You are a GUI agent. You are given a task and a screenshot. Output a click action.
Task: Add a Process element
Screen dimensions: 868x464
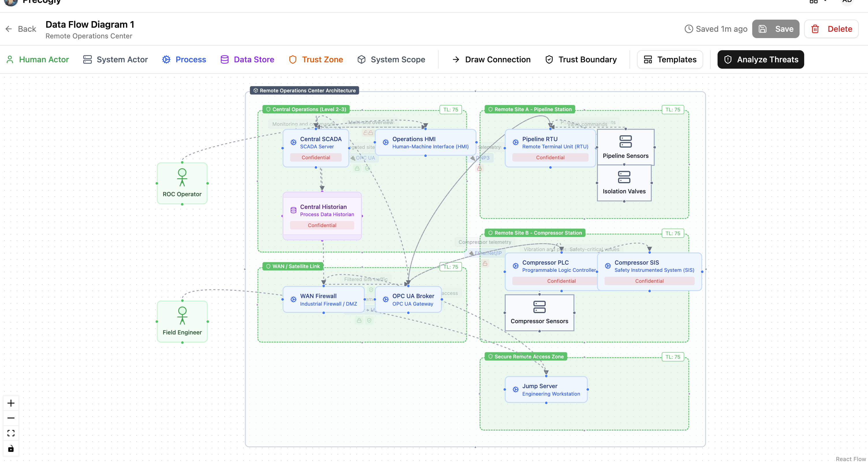(x=184, y=60)
